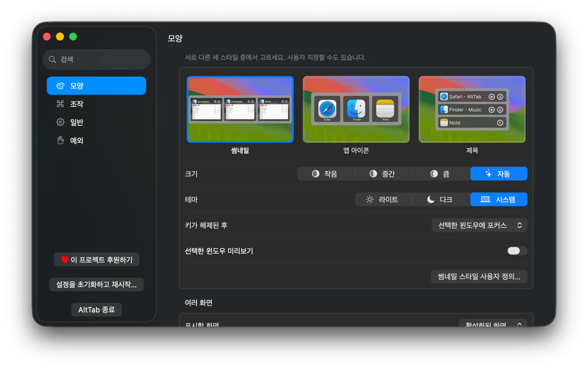Open the 예외 section in sidebar

tap(96, 141)
